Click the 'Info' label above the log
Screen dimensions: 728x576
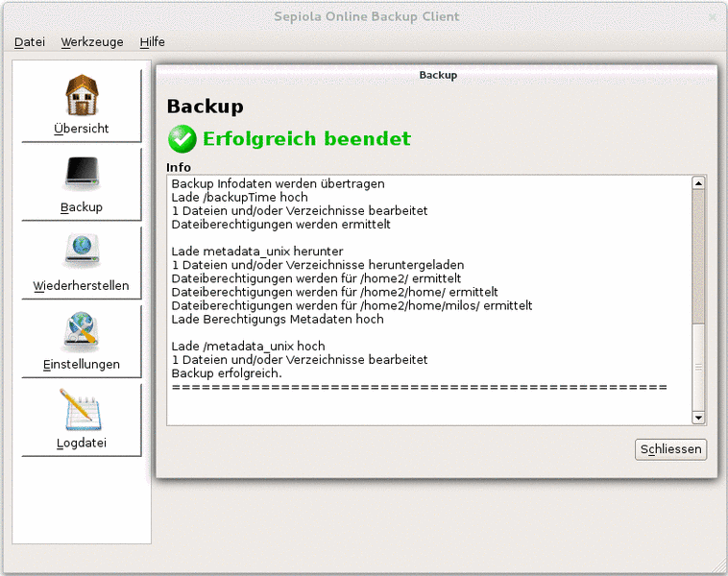(x=179, y=167)
